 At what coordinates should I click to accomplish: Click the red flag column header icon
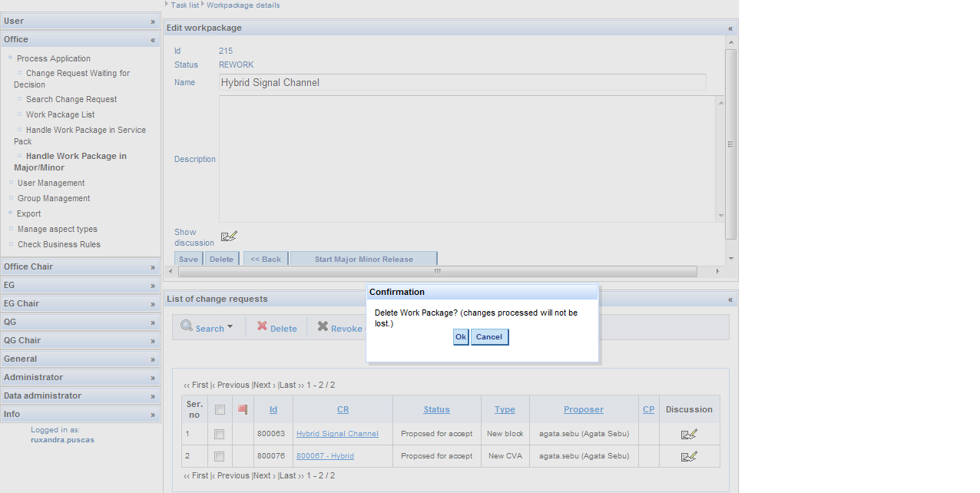243,410
